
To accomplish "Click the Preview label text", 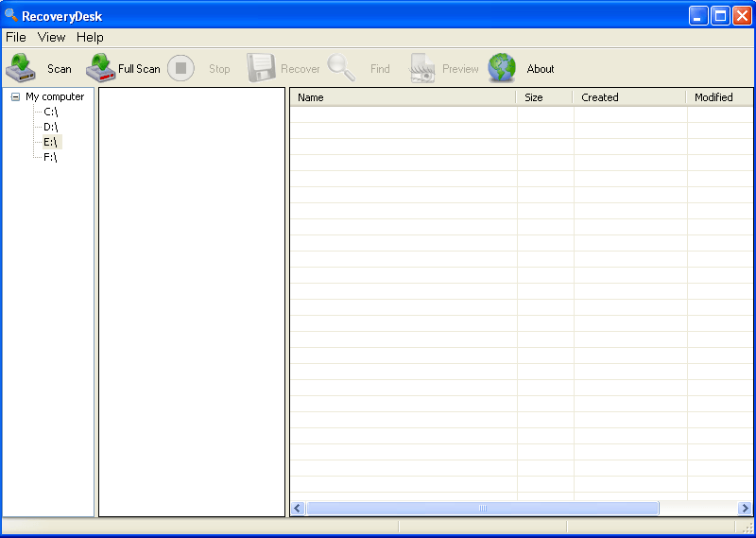I will [x=460, y=69].
